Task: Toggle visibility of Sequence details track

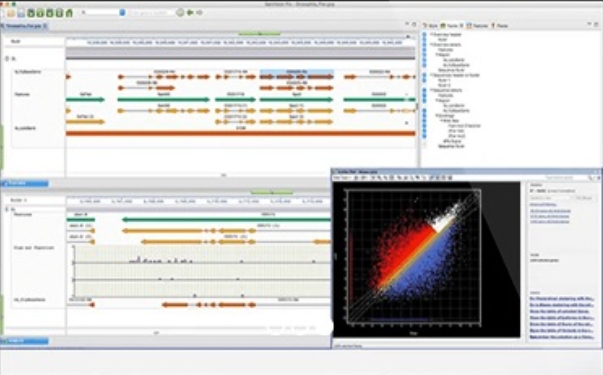Action: click(x=425, y=90)
